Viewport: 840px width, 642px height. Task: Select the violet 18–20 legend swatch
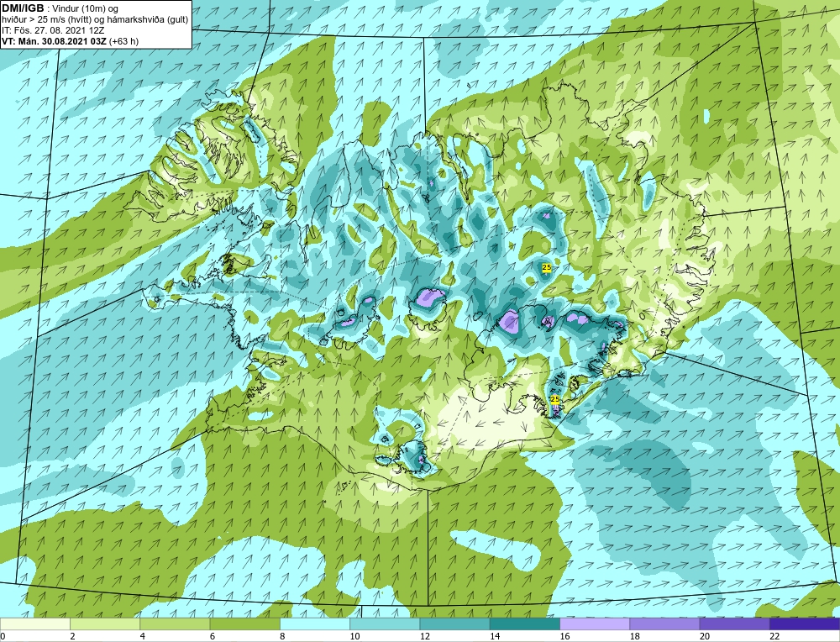coord(664,624)
